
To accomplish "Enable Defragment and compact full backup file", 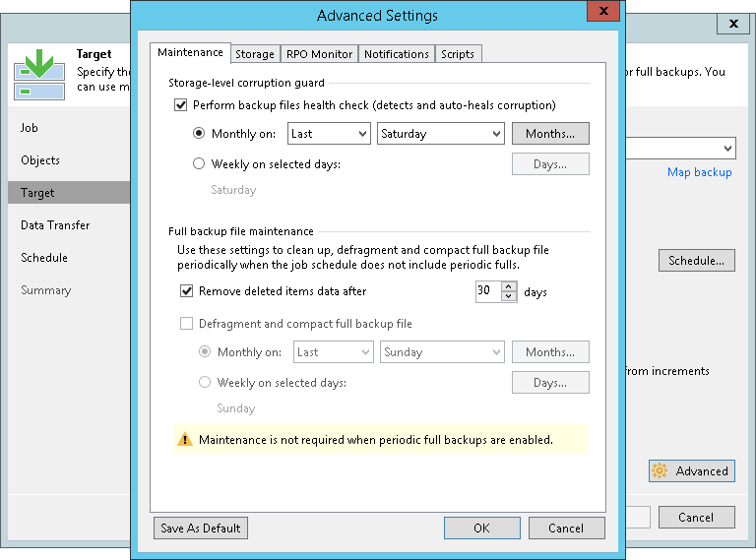I will (x=187, y=324).
